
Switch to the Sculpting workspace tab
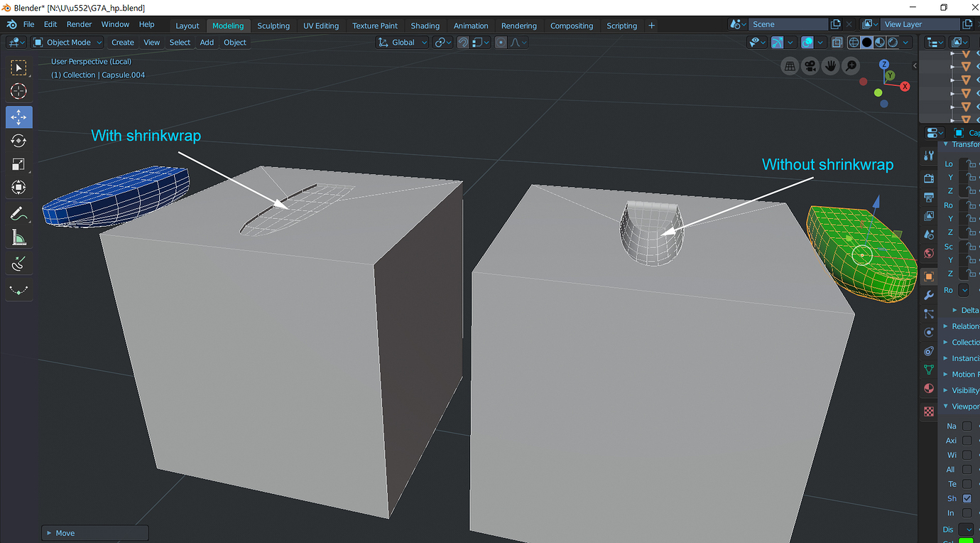(x=273, y=26)
